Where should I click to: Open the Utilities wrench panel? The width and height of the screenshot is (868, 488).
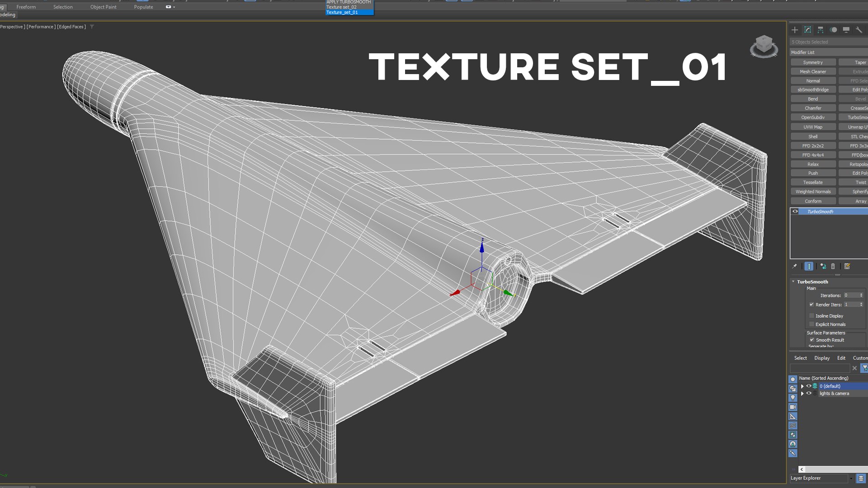pyautogui.click(x=859, y=30)
